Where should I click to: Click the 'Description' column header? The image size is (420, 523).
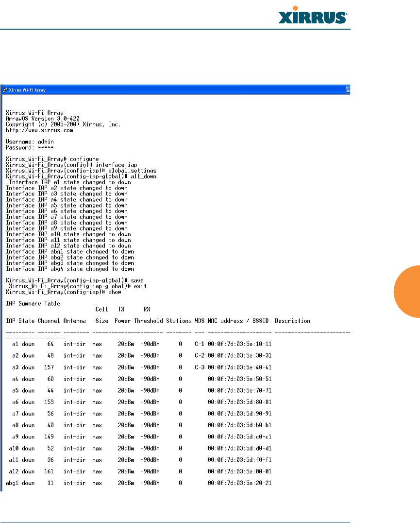click(292, 321)
